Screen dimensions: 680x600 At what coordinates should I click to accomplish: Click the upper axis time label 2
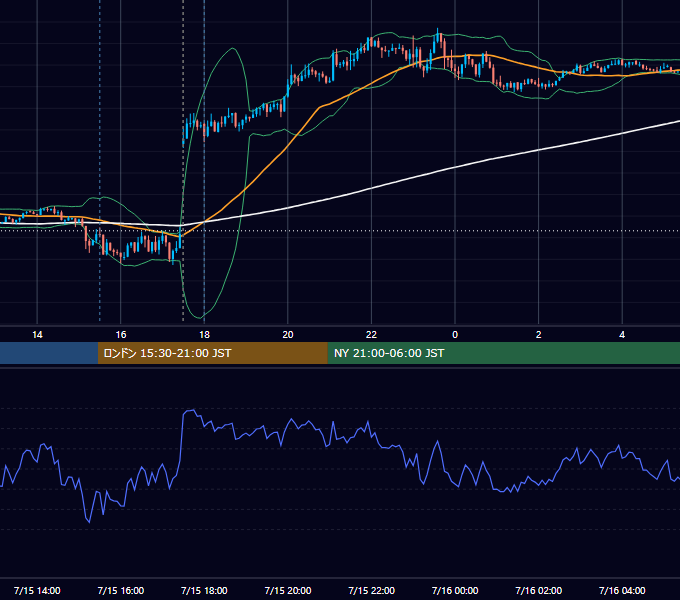(x=539, y=335)
